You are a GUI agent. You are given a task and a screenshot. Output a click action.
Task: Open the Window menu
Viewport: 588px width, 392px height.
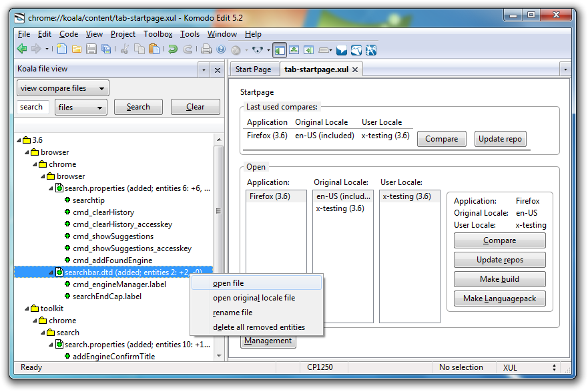pos(222,34)
